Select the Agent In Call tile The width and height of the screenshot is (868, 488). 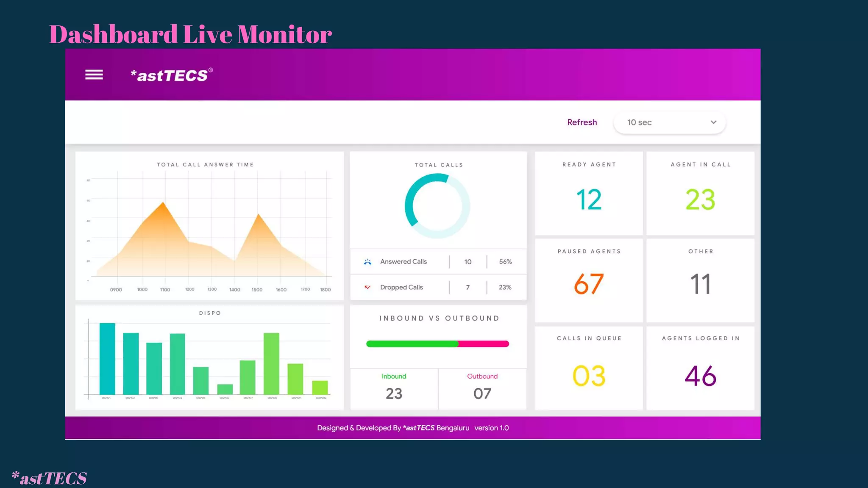tap(700, 194)
